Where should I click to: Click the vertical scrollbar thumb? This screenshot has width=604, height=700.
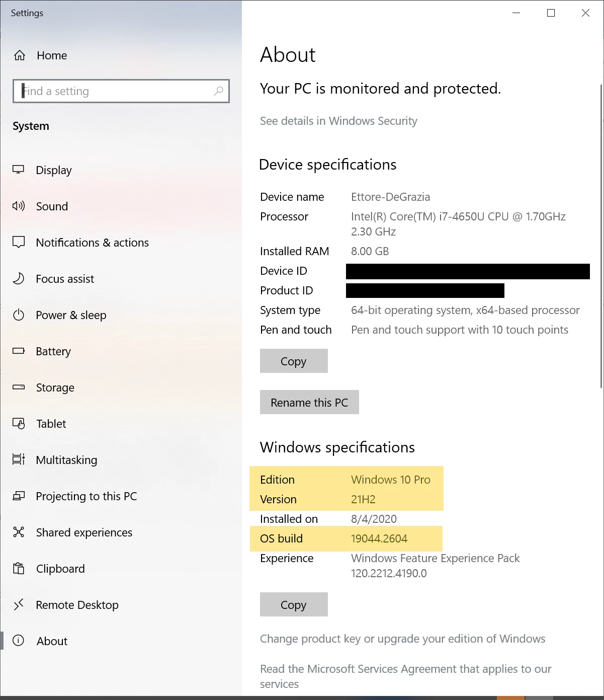point(601,236)
